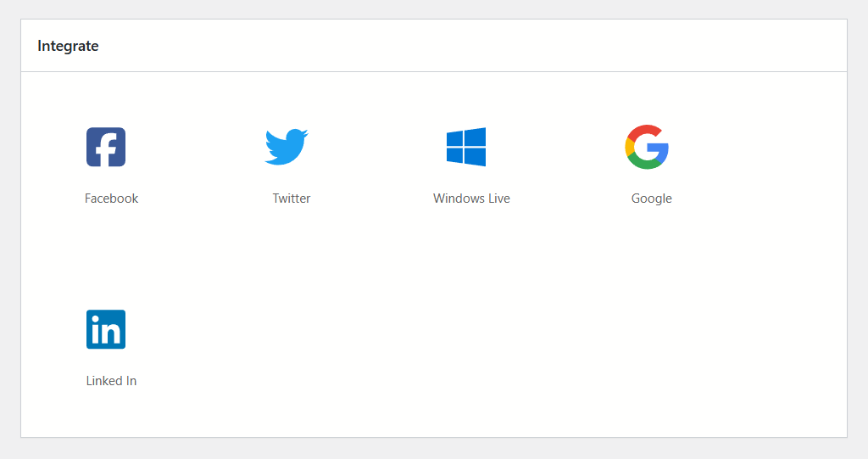The height and width of the screenshot is (459, 868).
Task: Click the "Twitter" text label
Action: 291,199
